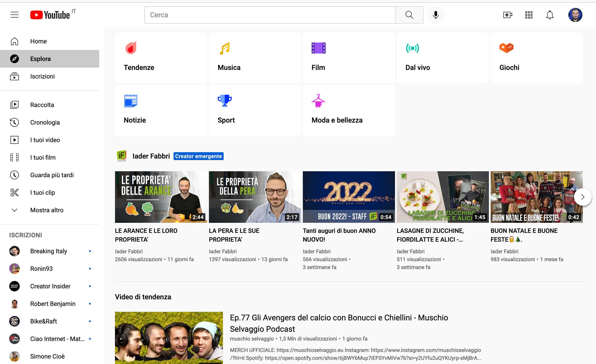
Task: Open Cronologia in sidebar
Action: [x=50, y=122]
